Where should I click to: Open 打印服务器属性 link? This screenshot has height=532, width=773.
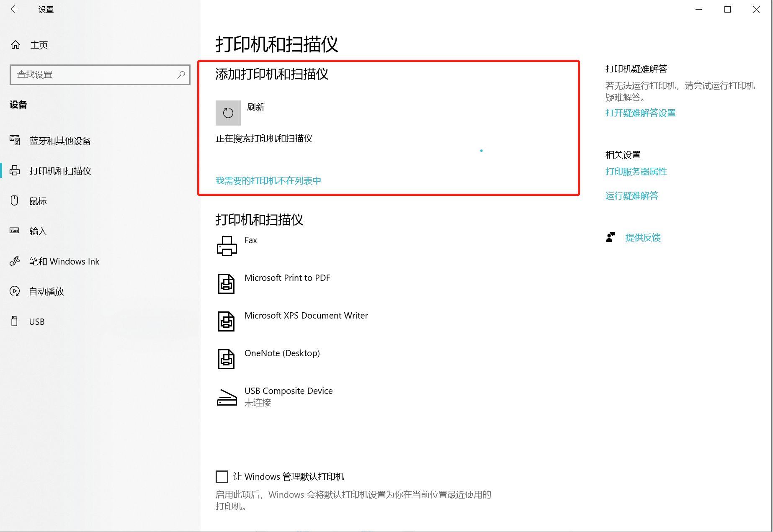click(636, 171)
